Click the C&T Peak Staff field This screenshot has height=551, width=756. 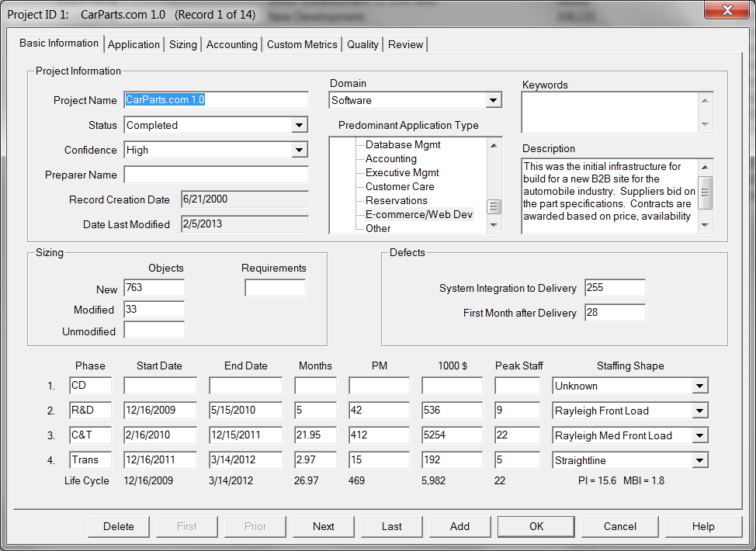517,435
